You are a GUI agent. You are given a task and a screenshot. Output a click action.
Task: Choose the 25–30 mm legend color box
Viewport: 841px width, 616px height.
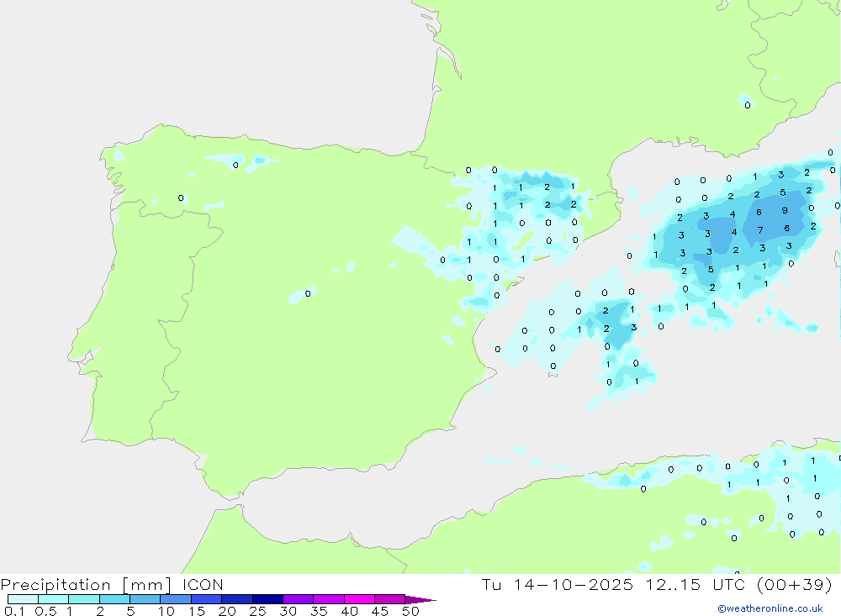click(267, 599)
